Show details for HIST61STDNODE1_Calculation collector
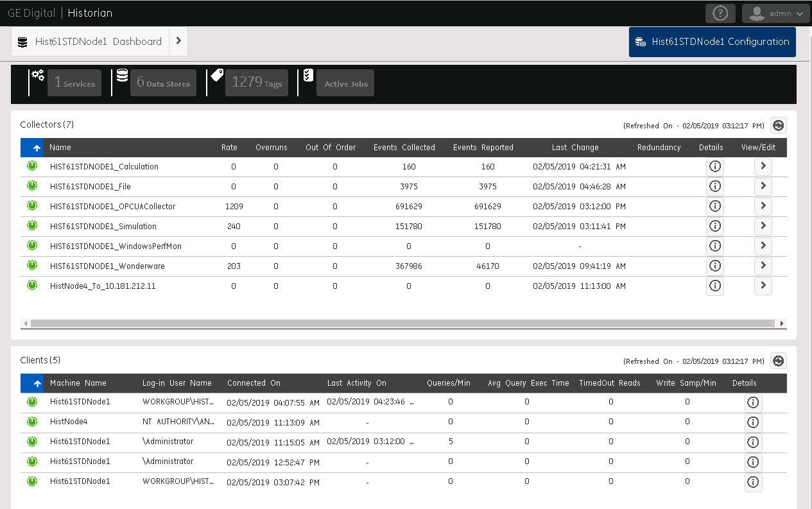The height and width of the screenshot is (509, 812). (x=714, y=167)
